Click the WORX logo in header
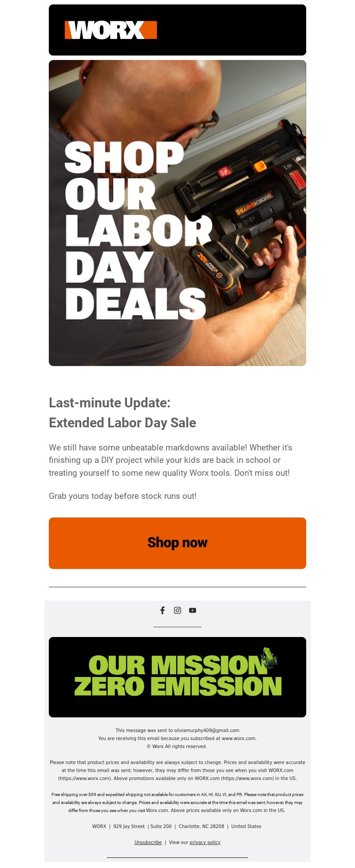The width and height of the screenshot is (355, 868). [x=110, y=30]
